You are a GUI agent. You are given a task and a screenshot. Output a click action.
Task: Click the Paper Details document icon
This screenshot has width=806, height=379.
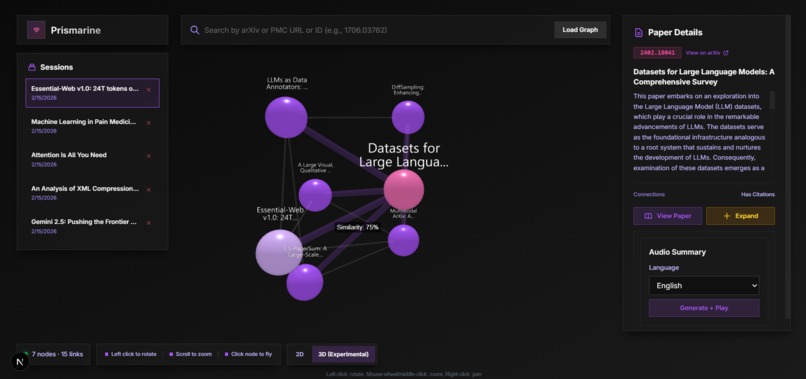[x=638, y=32]
